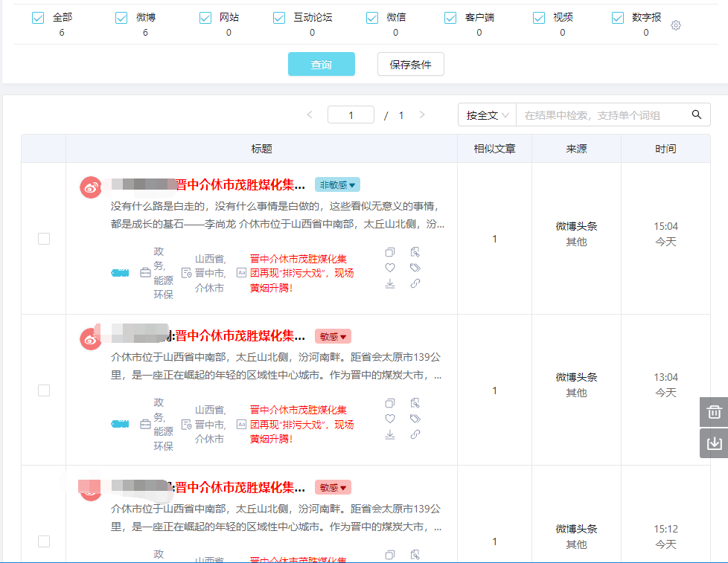The image size is (728, 563).
Task: Go to the previous results page arrow
Action: 310,115
